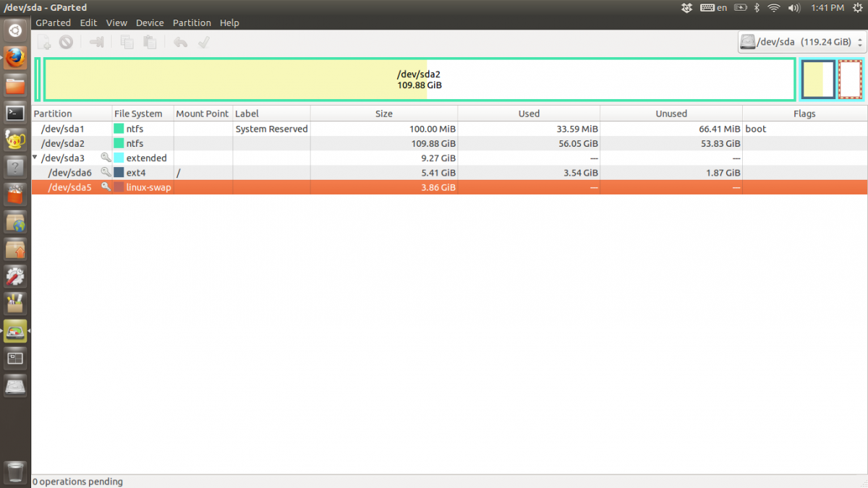868x488 pixels.
Task: Launch Firefox from the launcher
Action: click(15, 58)
